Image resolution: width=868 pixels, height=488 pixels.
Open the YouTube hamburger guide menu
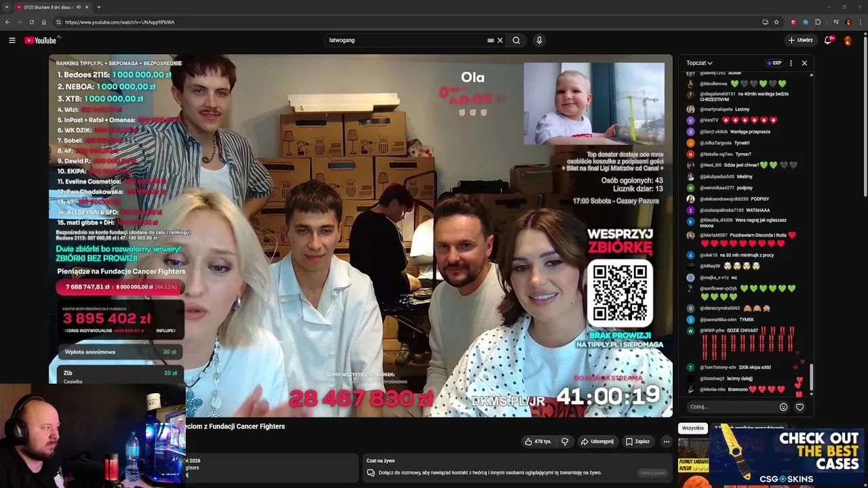click(x=12, y=40)
